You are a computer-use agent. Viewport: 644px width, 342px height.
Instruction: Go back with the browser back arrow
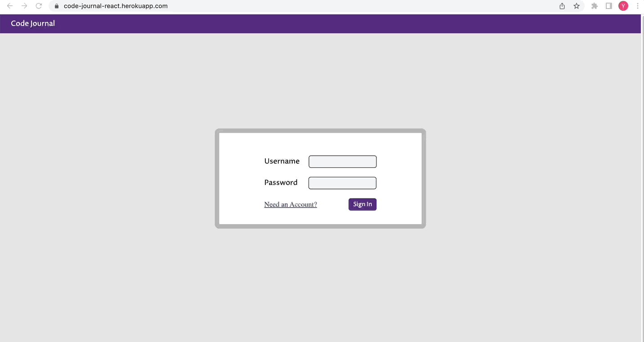pos(10,6)
